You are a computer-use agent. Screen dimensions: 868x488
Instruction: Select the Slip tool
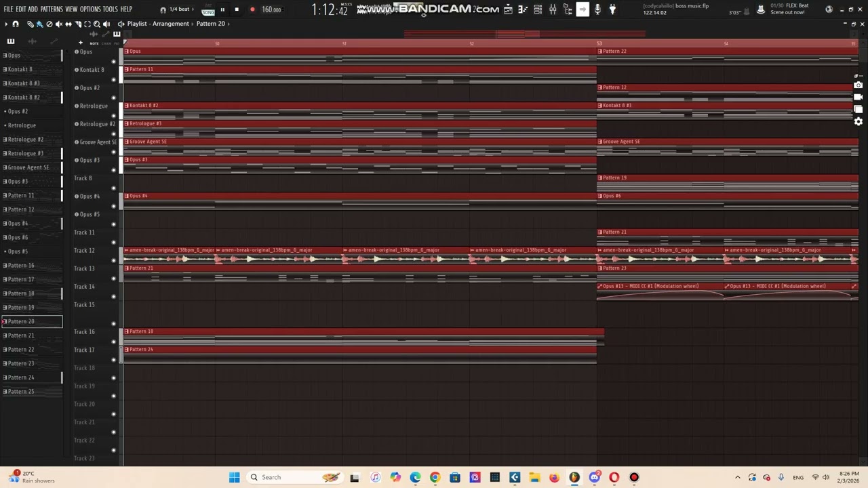click(68, 24)
